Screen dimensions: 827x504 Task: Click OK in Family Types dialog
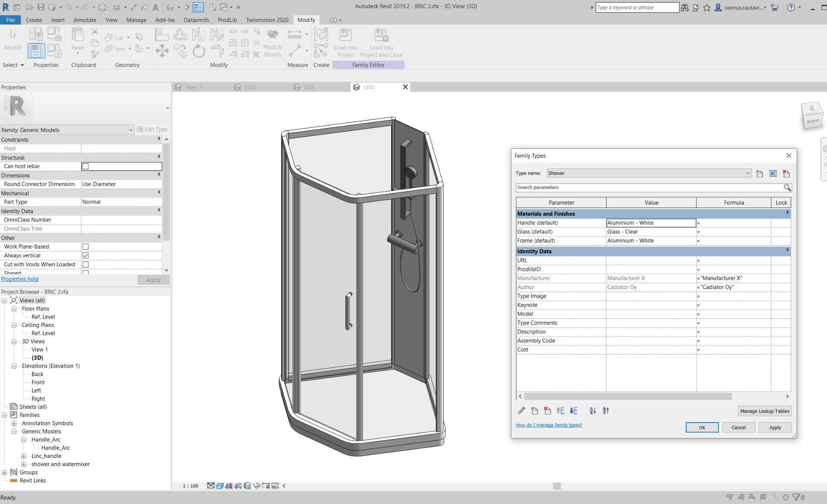pyautogui.click(x=702, y=427)
